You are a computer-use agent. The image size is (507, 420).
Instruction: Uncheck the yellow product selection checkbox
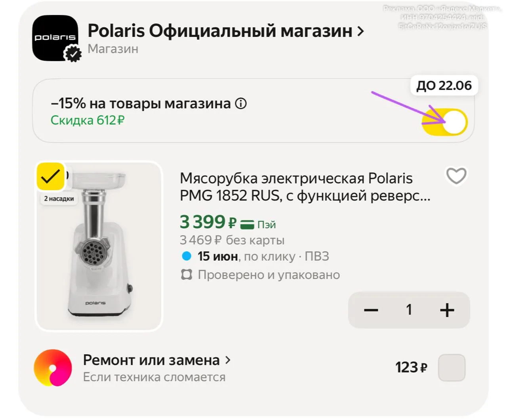(x=50, y=177)
